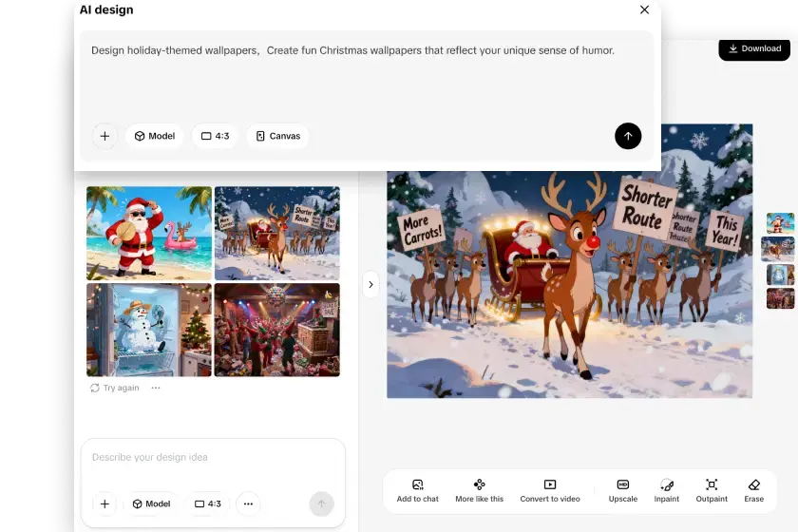Select beach Santa in right side strip
This screenshot has width=798, height=532.
tap(780, 223)
